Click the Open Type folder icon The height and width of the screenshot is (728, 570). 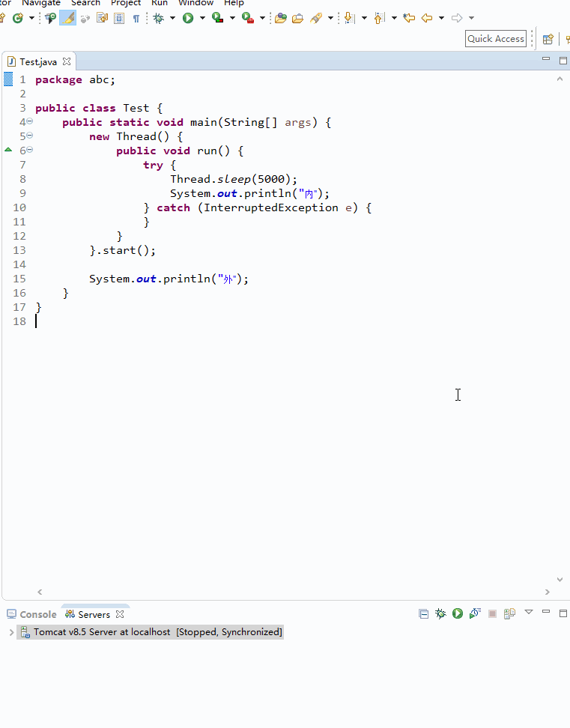pyautogui.click(x=280, y=18)
